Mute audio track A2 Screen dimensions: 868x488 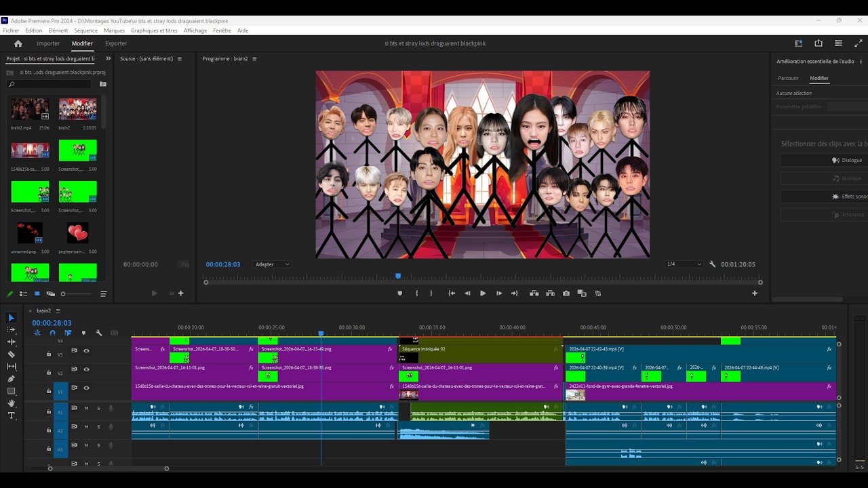coord(86,427)
